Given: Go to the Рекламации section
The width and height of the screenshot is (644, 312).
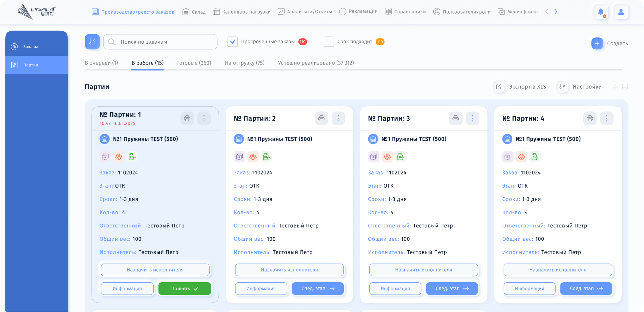Looking at the screenshot, I should point(358,12).
